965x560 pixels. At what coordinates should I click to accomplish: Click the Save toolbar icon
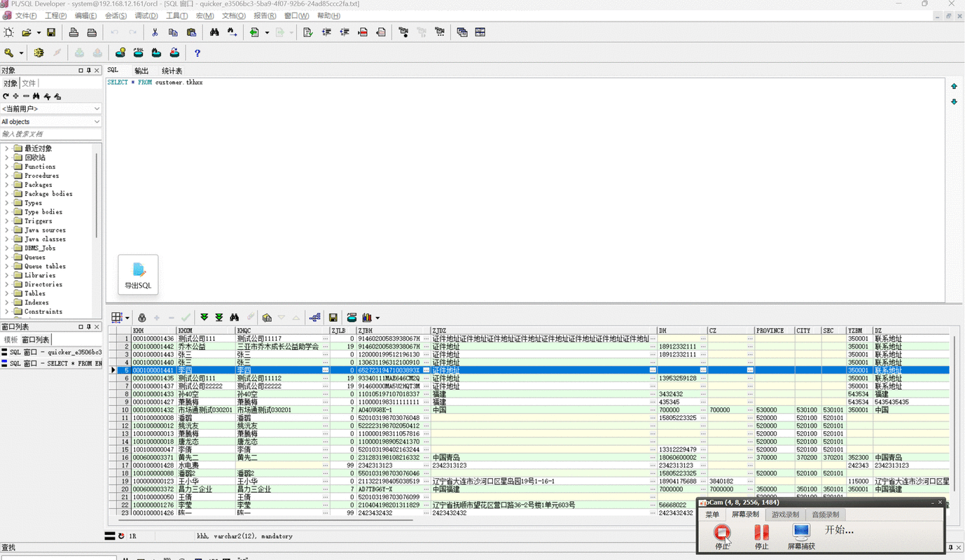tap(51, 31)
